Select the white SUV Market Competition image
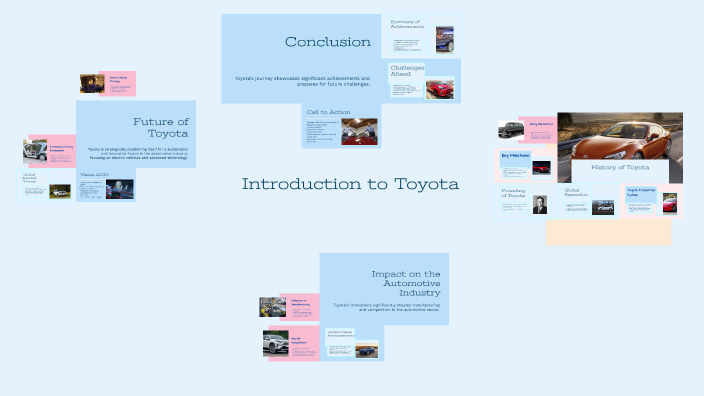This screenshot has width=704, height=396. (x=276, y=343)
